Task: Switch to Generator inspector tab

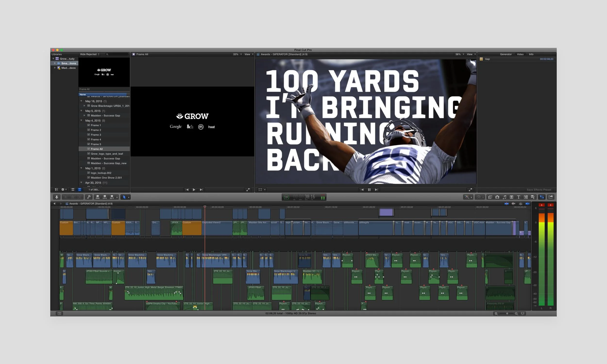Action: 506,54
